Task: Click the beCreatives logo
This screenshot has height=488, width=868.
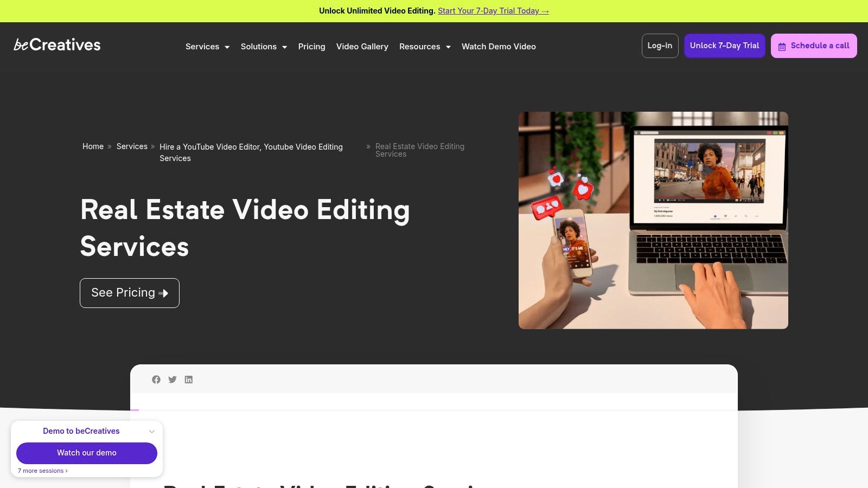Action: [57, 45]
